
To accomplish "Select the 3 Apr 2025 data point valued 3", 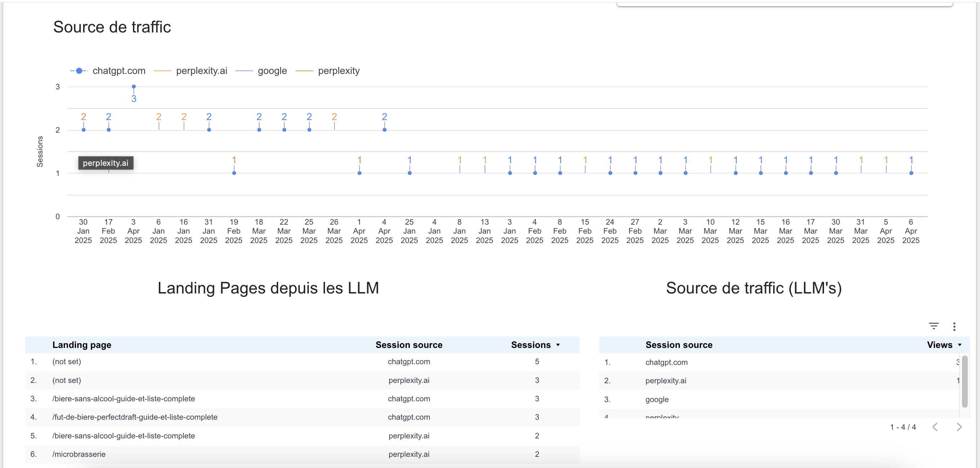I will (x=134, y=87).
